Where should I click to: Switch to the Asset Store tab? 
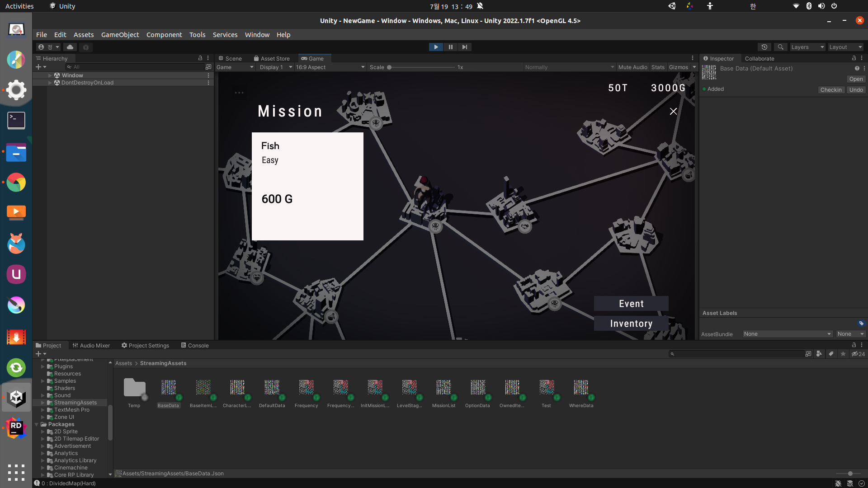272,58
